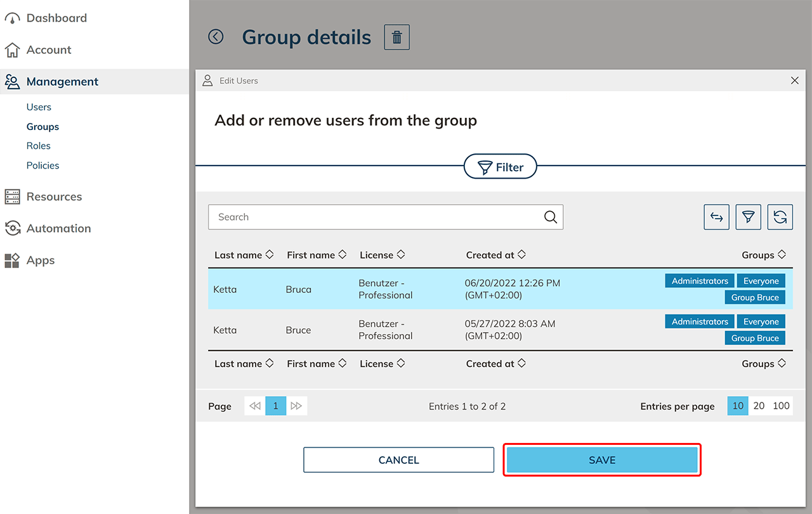
Task: Go back using the circled arrow icon
Action: (216, 37)
